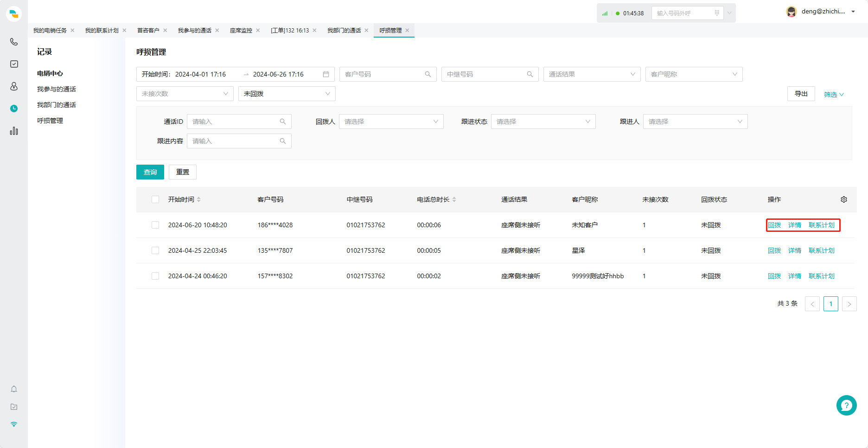Open the records clock sidebar icon
Image resolution: width=868 pixels, height=448 pixels.
point(14,109)
